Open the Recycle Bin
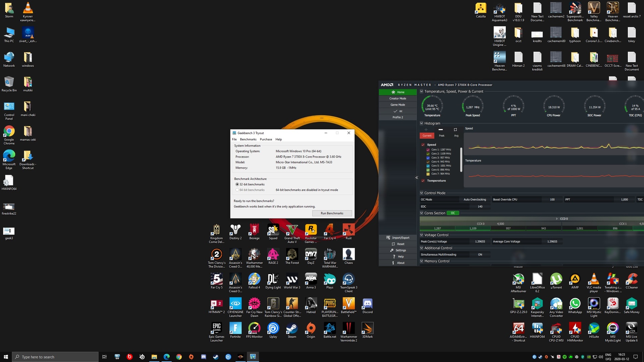The height and width of the screenshot is (362, 644). (9, 84)
